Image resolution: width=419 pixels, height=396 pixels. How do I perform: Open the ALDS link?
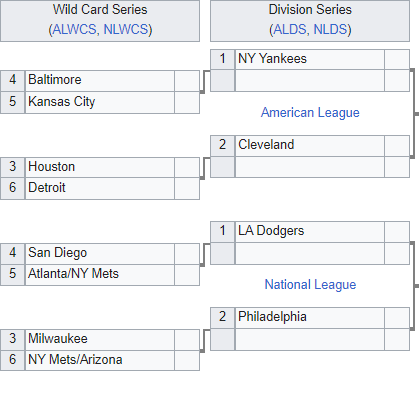pos(290,29)
